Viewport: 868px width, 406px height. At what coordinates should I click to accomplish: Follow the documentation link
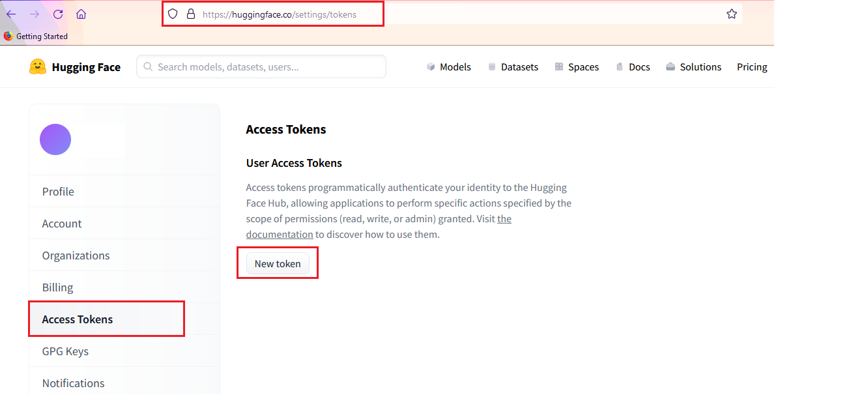click(280, 235)
